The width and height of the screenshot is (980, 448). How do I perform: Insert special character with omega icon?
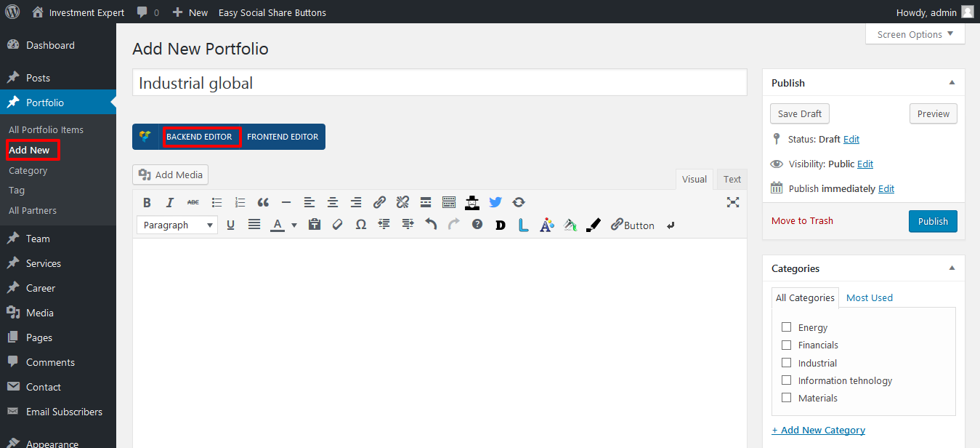(x=360, y=225)
